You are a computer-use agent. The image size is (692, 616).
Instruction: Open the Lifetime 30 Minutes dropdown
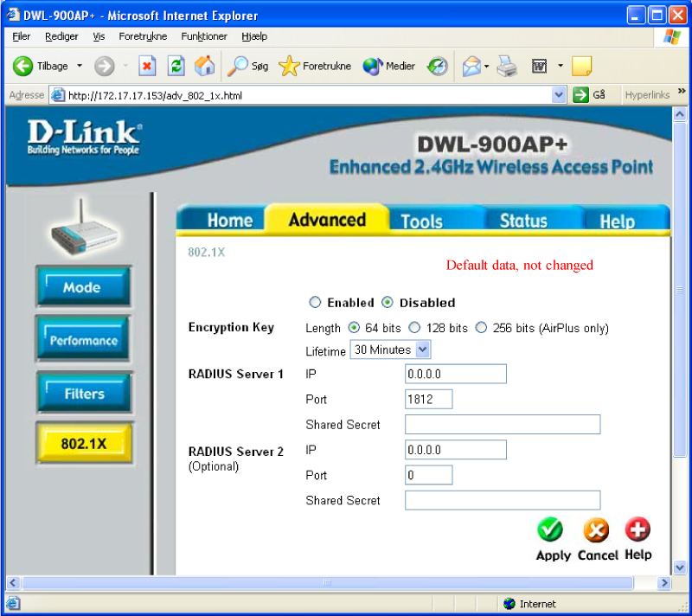pos(390,350)
